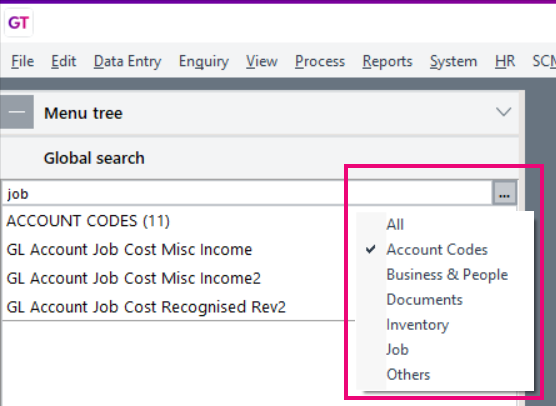The width and height of the screenshot is (556, 406).
Task: Expand the Menu tree chevron
Action: (504, 112)
